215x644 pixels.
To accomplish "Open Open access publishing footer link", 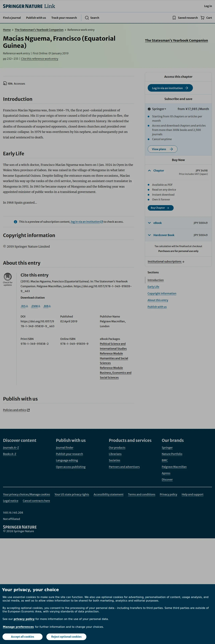I will click(x=71, y=467).
